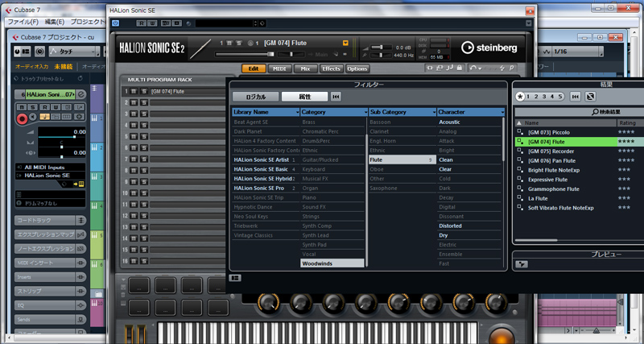Adjust the master volume slider showing 0.0 dB
Screen dimensions: 644x344
click(x=382, y=48)
